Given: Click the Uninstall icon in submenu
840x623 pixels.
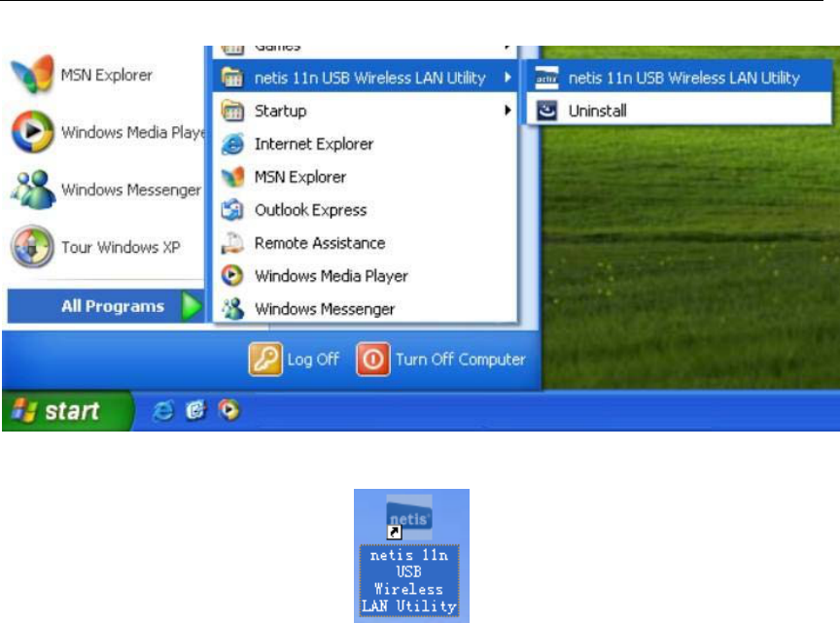Looking at the screenshot, I should (546, 111).
